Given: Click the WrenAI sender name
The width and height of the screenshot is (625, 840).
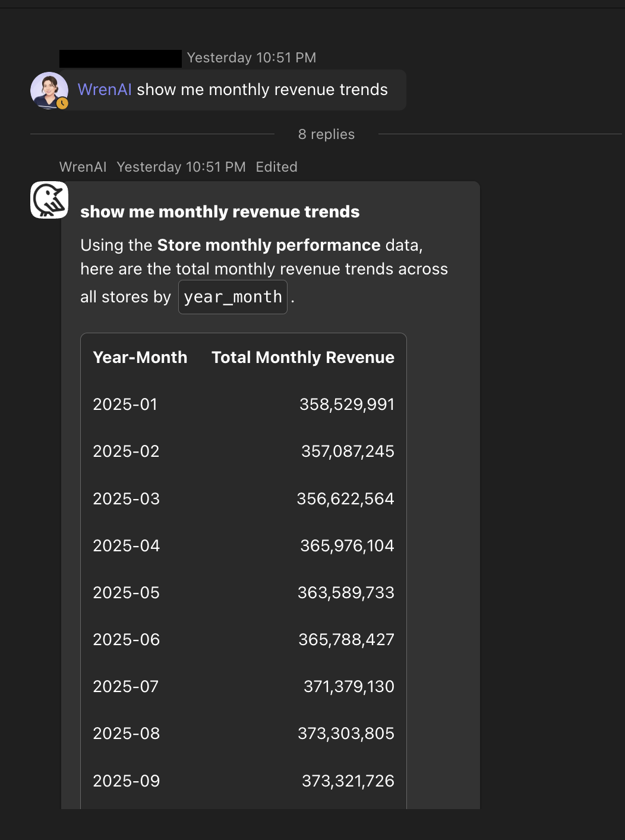Looking at the screenshot, I should click(83, 167).
